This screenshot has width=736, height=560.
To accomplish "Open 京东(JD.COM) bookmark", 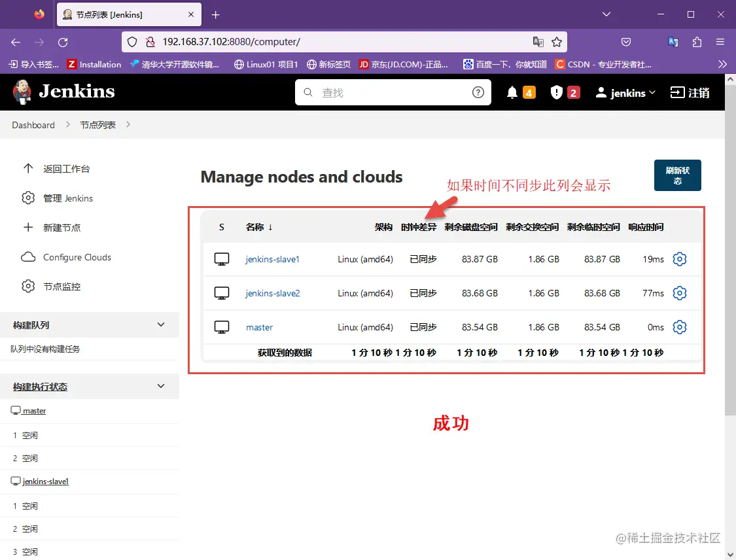I will coord(403,64).
